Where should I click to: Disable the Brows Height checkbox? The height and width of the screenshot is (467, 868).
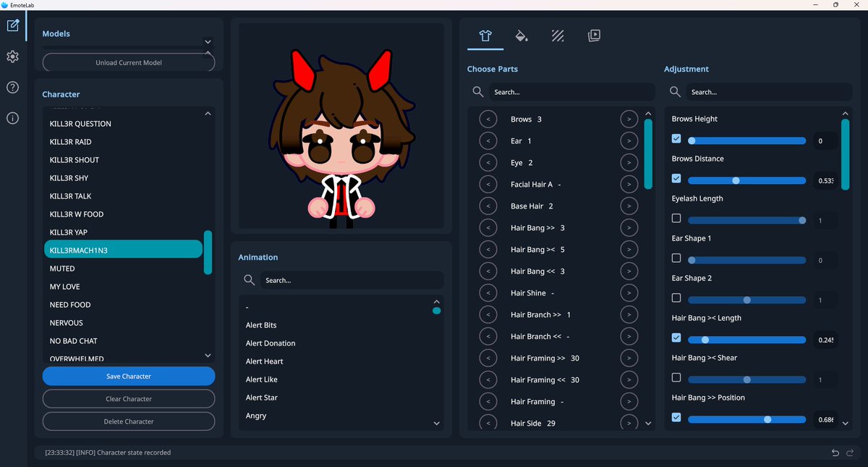[676, 138]
